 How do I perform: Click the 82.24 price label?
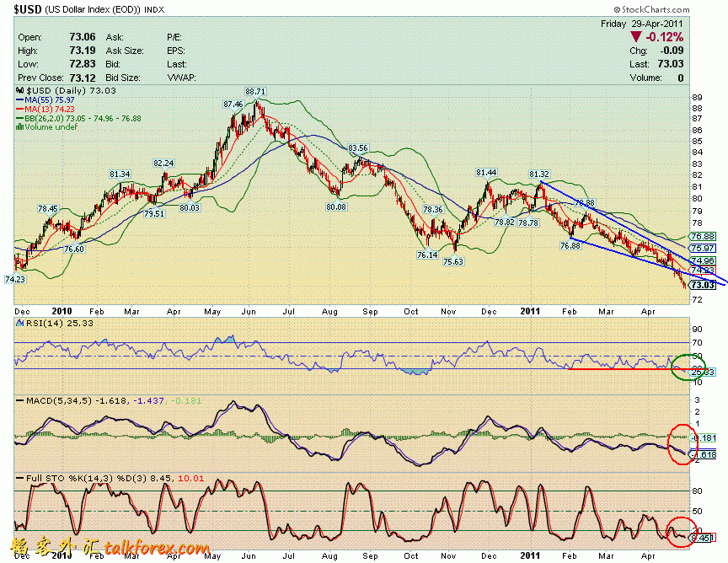[x=163, y=163]
